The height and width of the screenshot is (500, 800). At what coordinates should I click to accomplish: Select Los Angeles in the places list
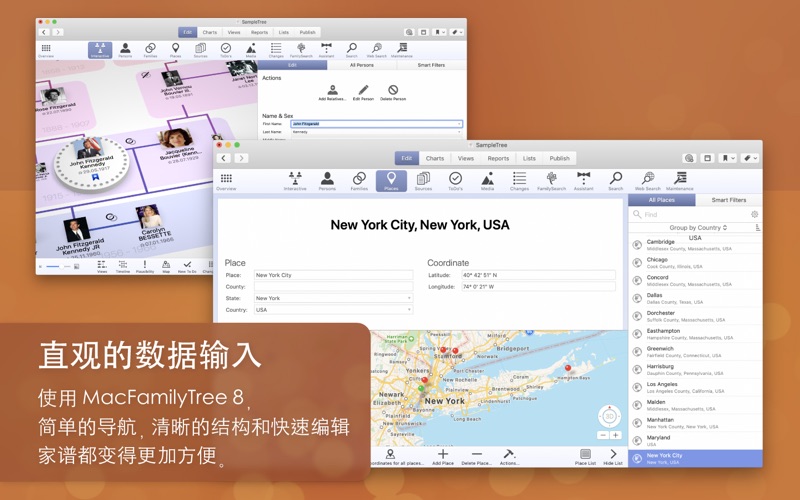(695, 387)
